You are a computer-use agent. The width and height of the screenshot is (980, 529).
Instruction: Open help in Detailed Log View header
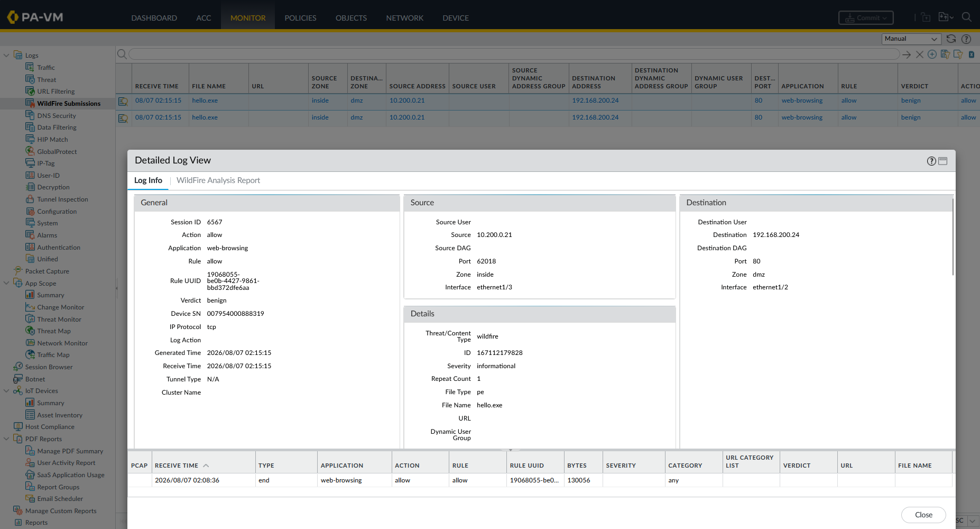pyautogui.click(x=931, y=161)
